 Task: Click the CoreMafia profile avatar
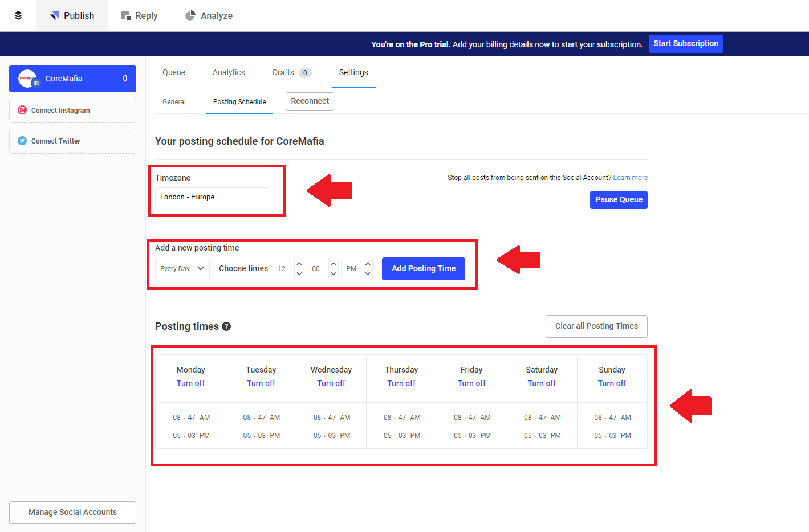(27, 79)
